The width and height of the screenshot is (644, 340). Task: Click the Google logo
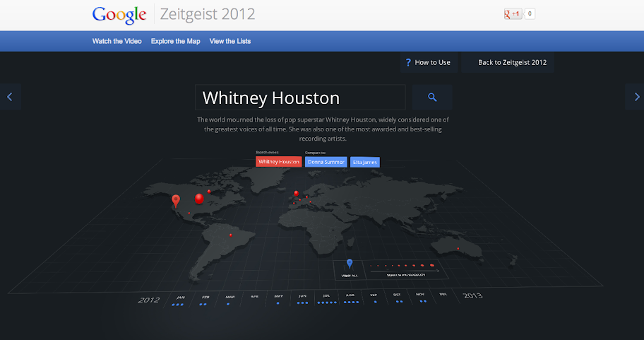[x=118, y=14]
